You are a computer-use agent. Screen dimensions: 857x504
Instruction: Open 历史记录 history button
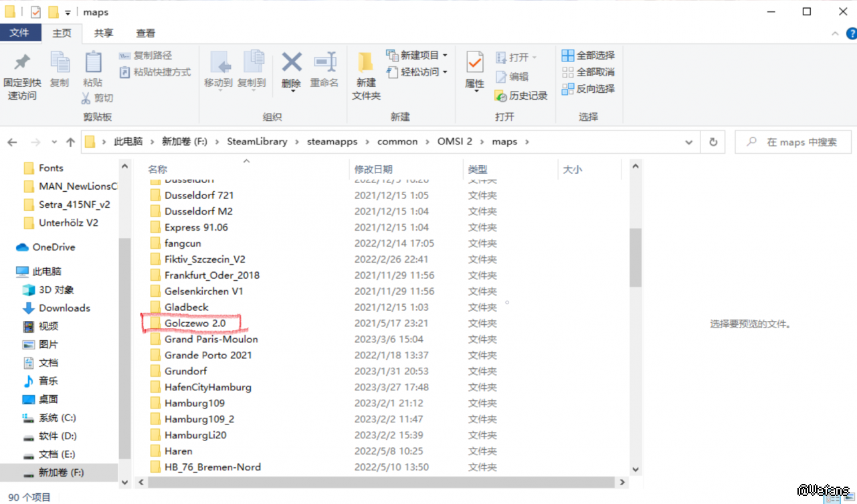click(521, 96)
